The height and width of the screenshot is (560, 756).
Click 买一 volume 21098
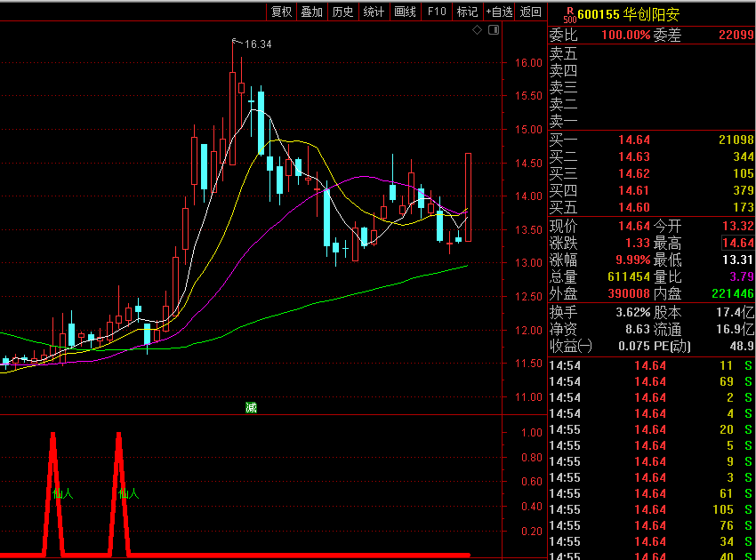click(x=736, y=140)
